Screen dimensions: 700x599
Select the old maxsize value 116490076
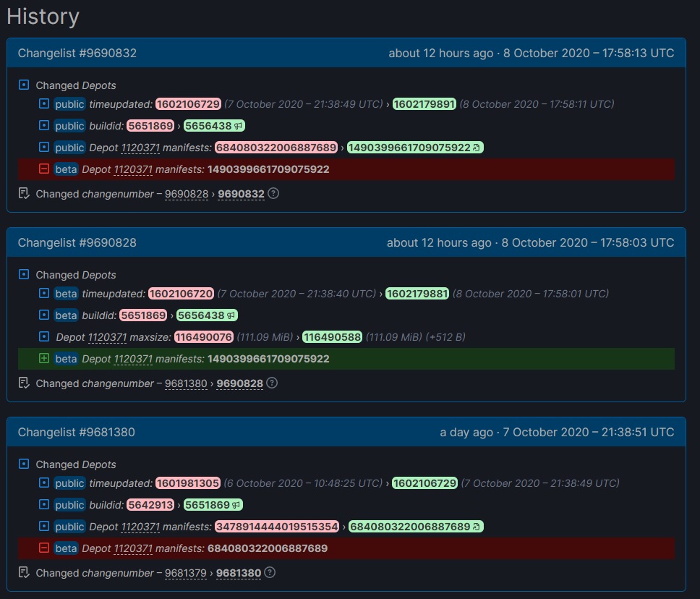click(204, 337)
